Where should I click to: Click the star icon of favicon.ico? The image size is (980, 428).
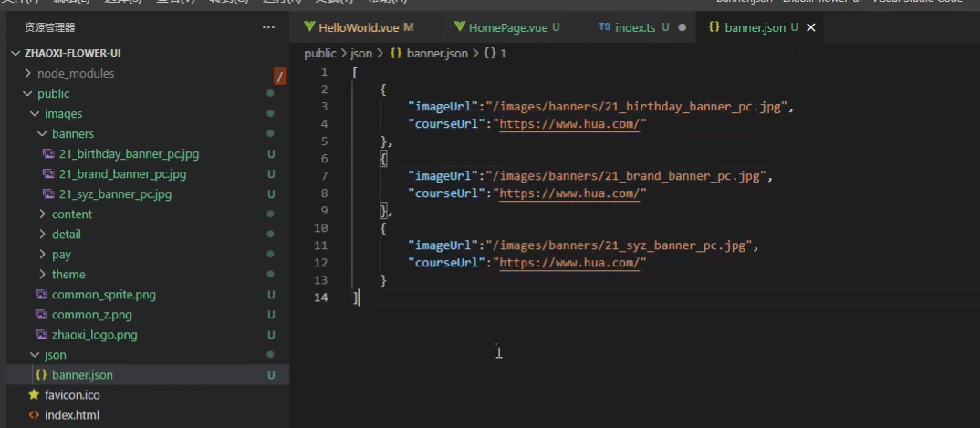[x=34, y=395]
